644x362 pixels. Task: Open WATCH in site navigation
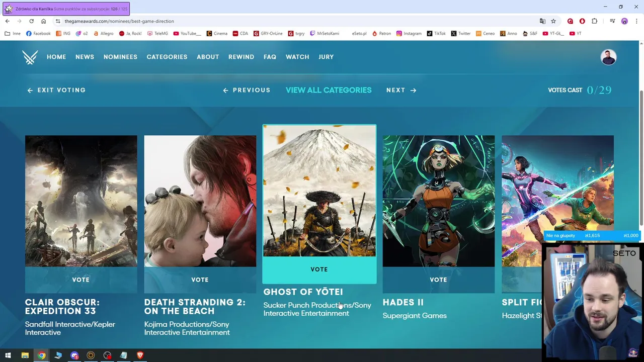point(297,57)
